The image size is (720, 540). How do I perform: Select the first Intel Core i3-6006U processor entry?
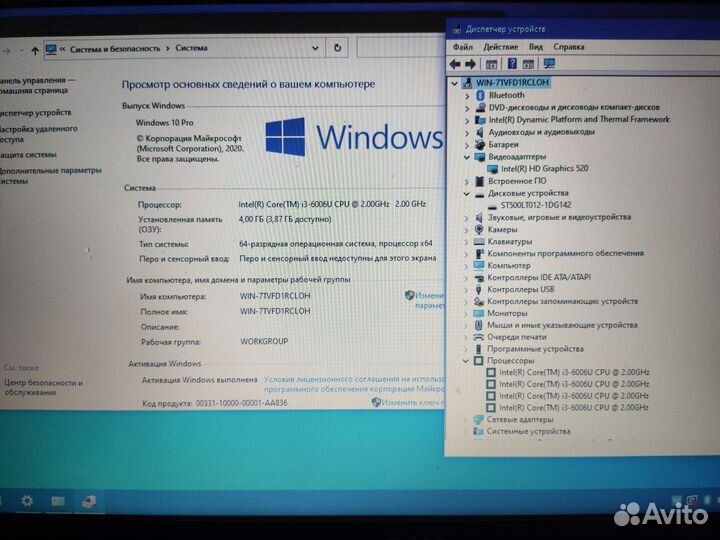pos(574,372)
